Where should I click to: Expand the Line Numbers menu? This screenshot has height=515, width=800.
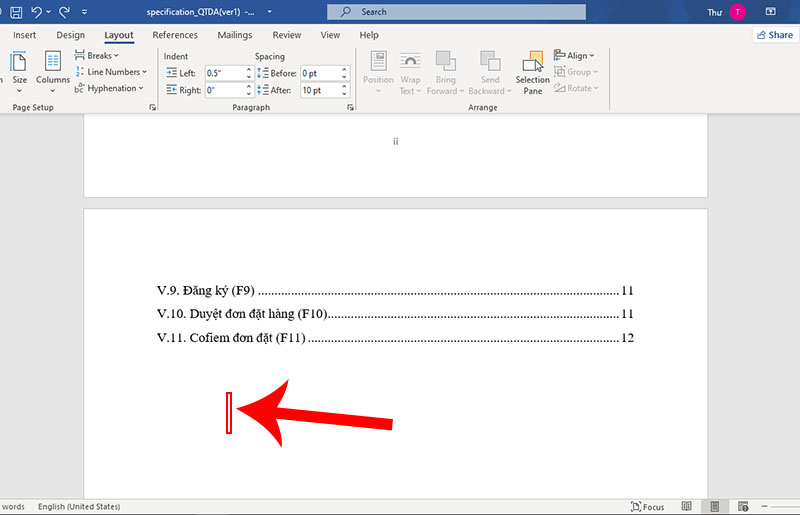pos(111,72)
